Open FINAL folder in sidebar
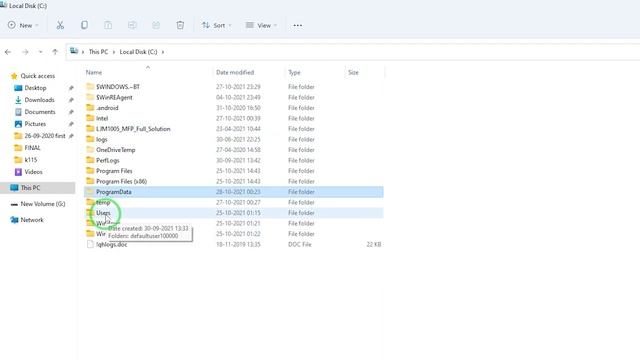This screenshot has height=360, width=640. tap(32, 148)
